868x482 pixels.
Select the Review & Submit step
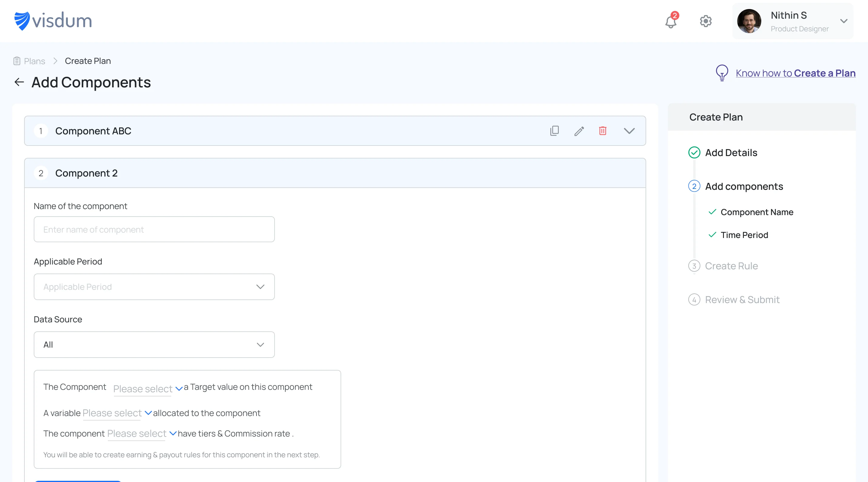pyautogui.click(x=742, y=299)
